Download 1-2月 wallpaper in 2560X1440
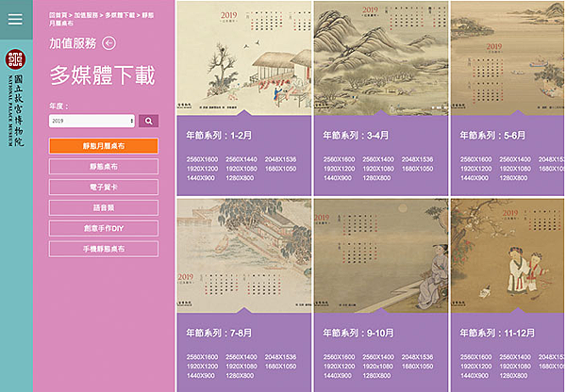The height and width of the screenshot is (392, 566). click(x=241, y=159)
